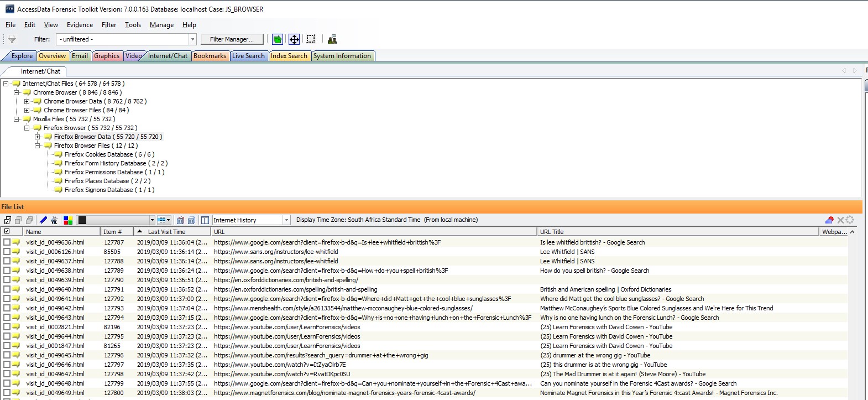Click the dashed selection rectangle icon
This screenshot has width=868, height=400.
311,39
